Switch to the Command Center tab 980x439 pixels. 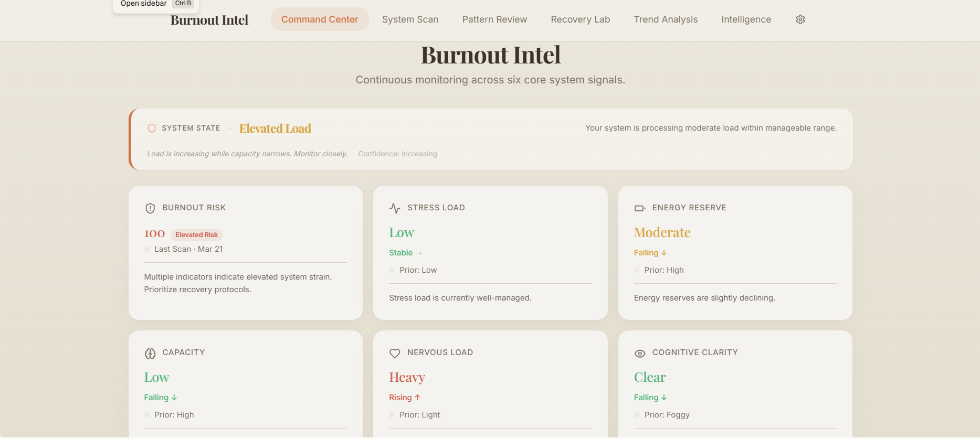click(x=320, y=19)
